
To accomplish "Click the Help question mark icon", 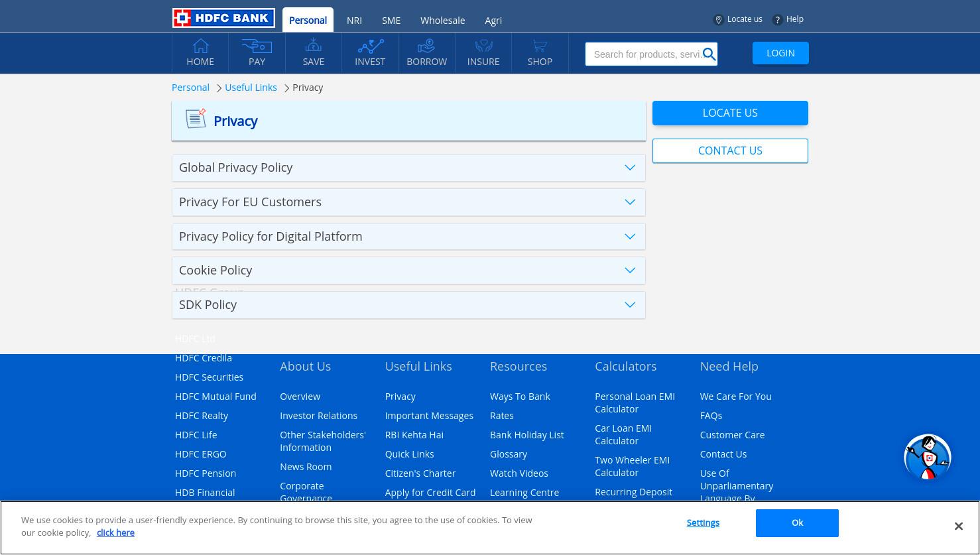I will pyautogui.click(x=778, y=20).
